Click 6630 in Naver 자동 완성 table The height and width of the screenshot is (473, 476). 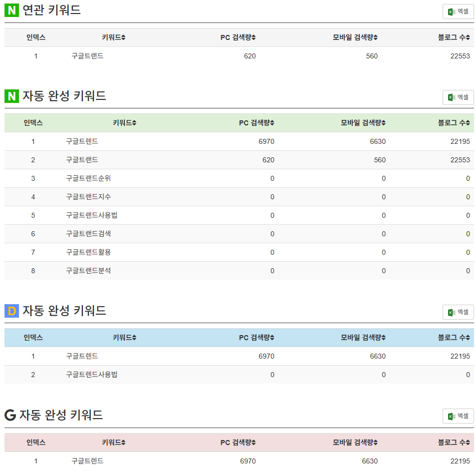coord(378,141)
